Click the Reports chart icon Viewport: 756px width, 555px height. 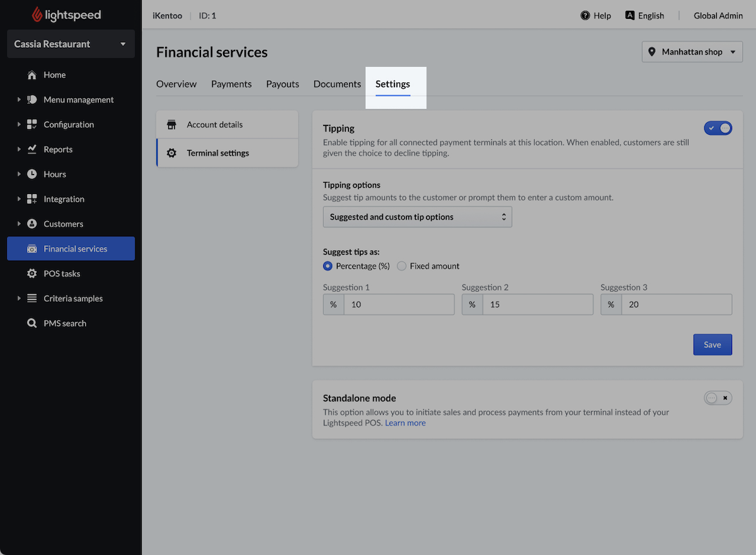pyautogui.click(x=32, y=149)
